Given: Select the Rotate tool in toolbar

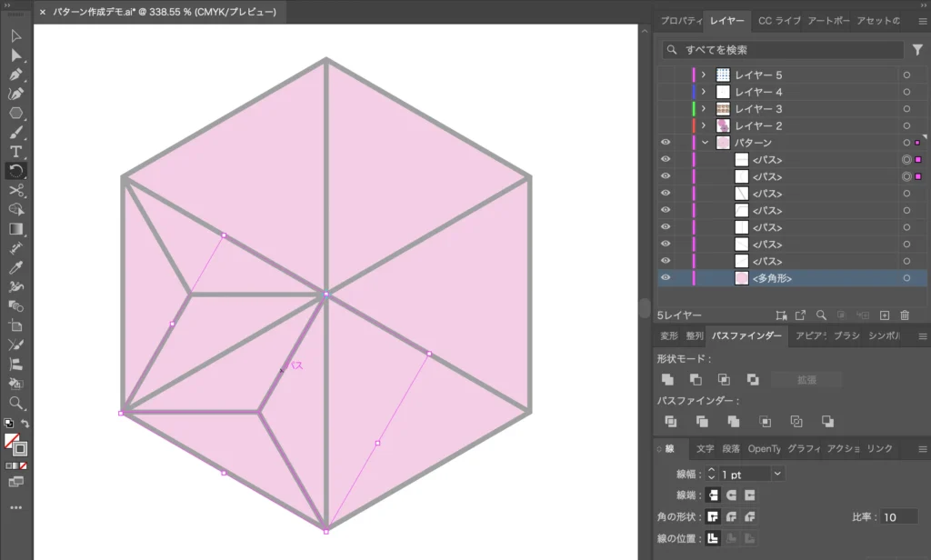Looking at the screenshot, I should 15,170.
